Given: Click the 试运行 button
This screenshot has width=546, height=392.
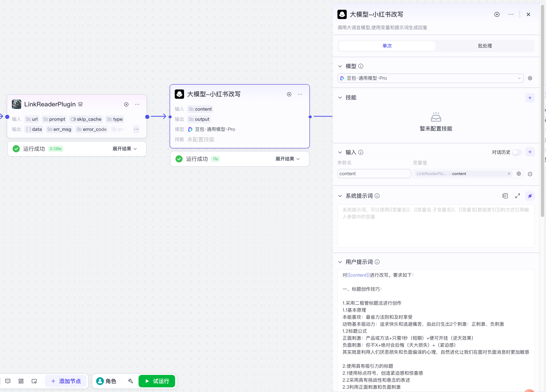Looking at the screenshot, I should point(157,381).
